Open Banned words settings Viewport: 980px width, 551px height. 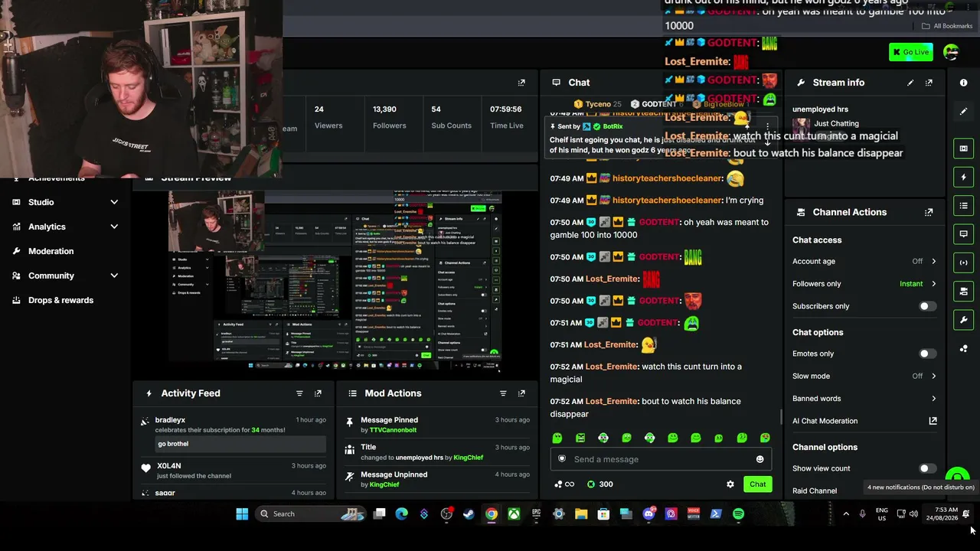(x=864, y=399)
